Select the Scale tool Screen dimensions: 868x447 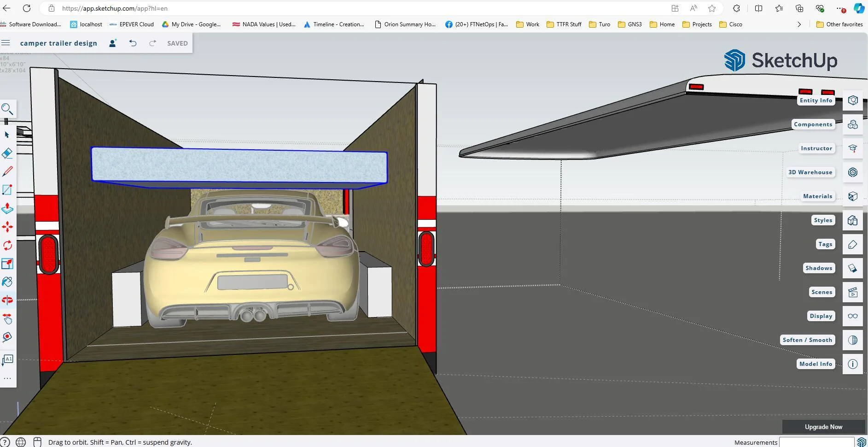pyautogui.click(x=7, y=264)
